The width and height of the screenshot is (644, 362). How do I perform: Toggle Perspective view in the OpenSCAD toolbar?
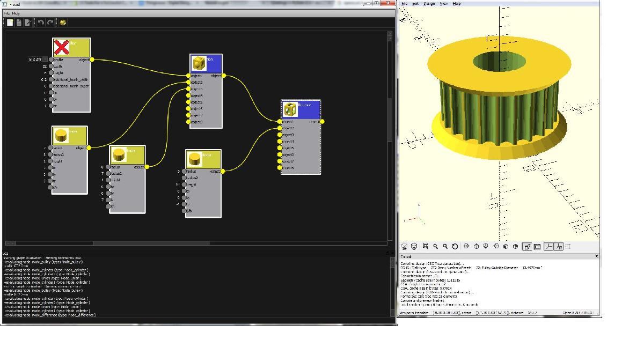click(527, 246)
